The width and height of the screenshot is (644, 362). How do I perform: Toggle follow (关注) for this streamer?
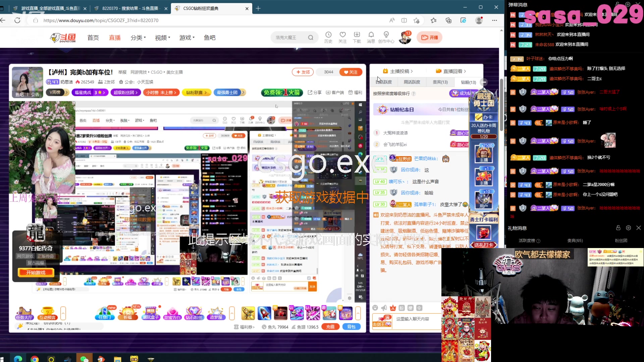pyautogui.click(x=351, y=72)
